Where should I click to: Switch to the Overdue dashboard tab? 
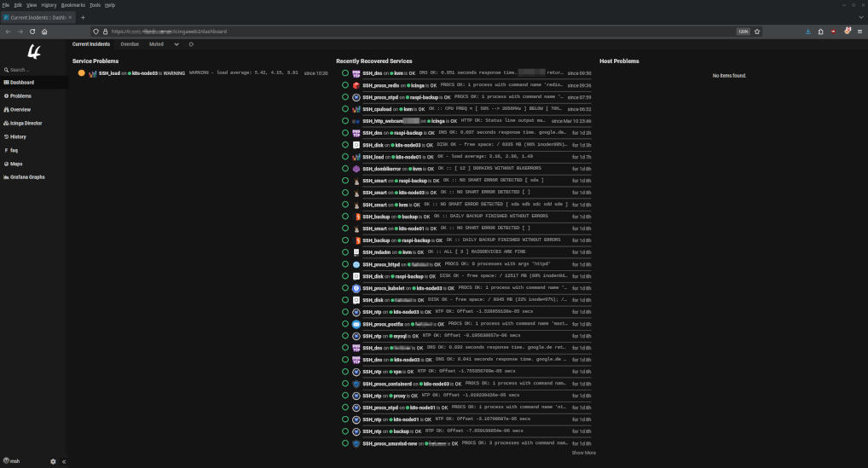click(x=130, y=43)
